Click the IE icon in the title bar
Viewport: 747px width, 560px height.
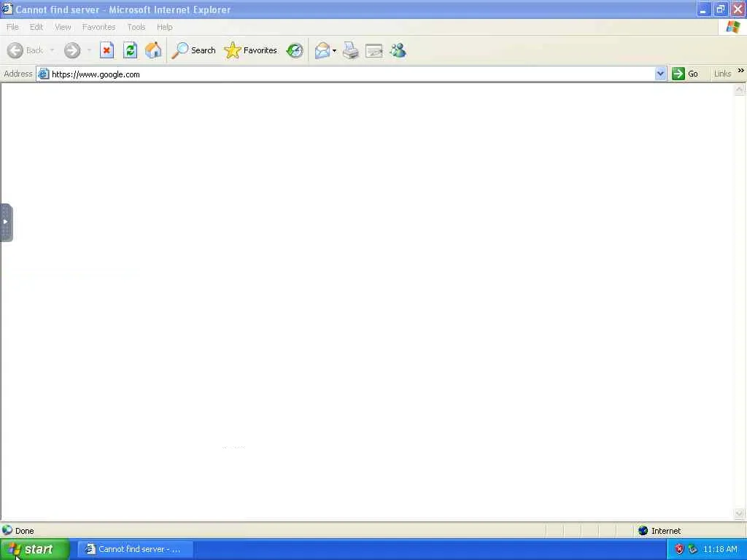tap(7, 9)
